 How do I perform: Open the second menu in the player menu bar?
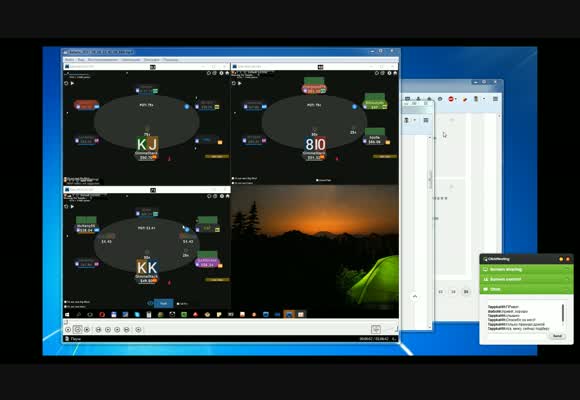(81, 60)
